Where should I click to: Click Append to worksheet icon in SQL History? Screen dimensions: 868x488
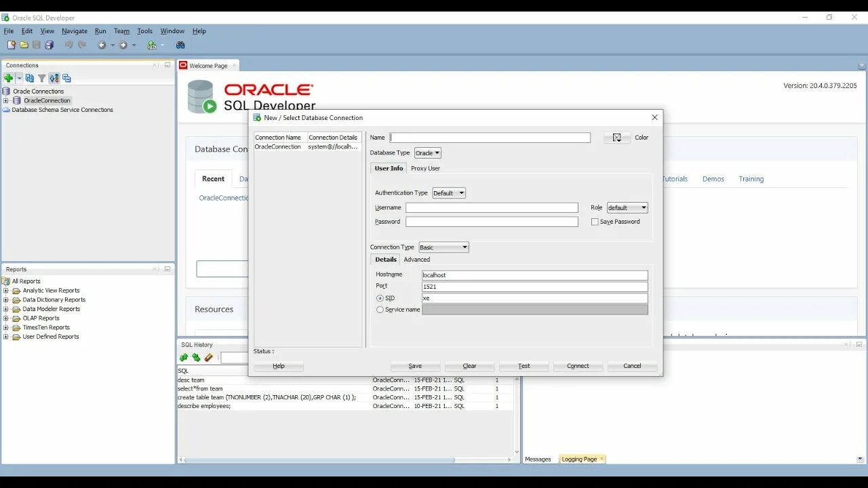(x=184, y=357)
